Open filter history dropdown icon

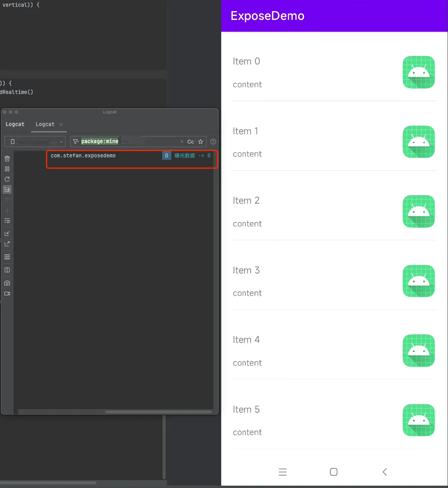click(x=76, y=142)
